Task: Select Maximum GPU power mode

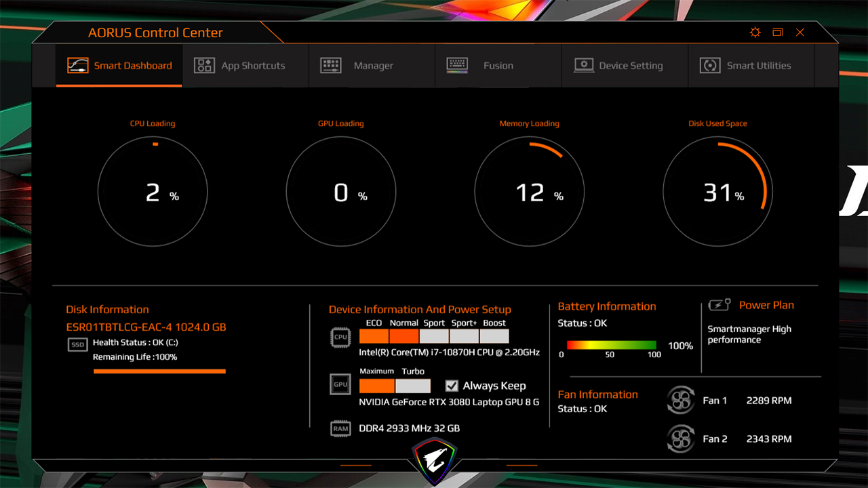Action: click(x=376, y=386)
